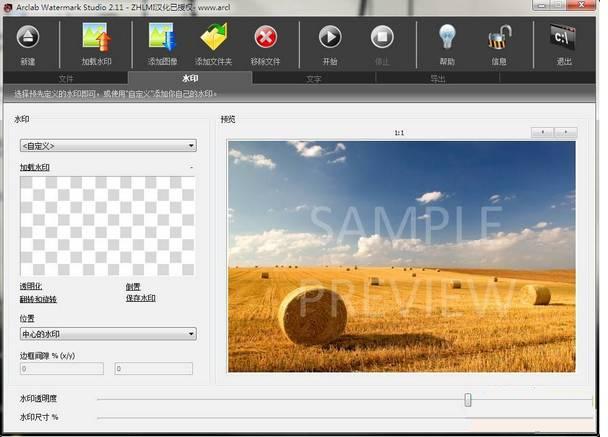Click the first 边框间隙 x input field
The height and width of the screenshot is (437, 608).
tap(62, 368)
